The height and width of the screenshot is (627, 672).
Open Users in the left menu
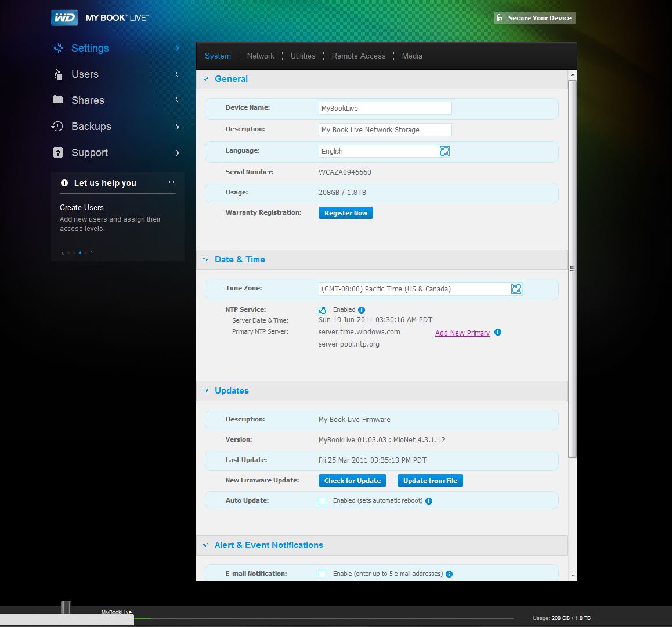click(85, 74)
